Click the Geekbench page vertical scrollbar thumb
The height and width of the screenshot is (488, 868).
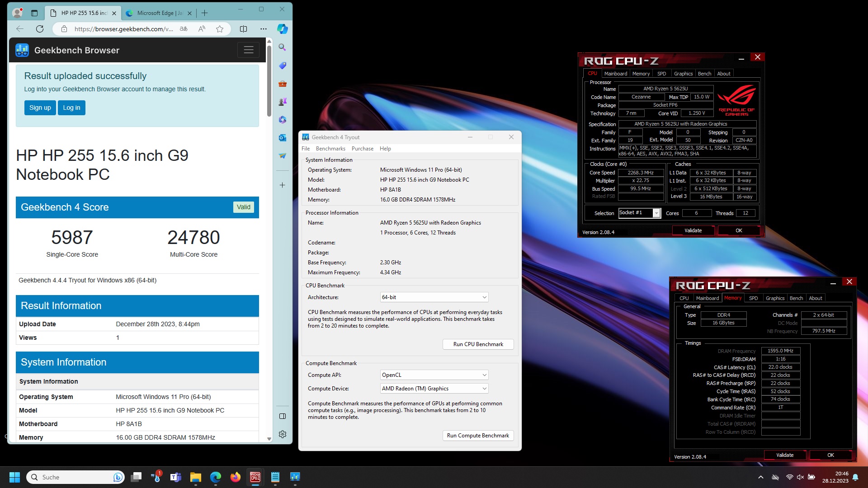pos(269,81)
